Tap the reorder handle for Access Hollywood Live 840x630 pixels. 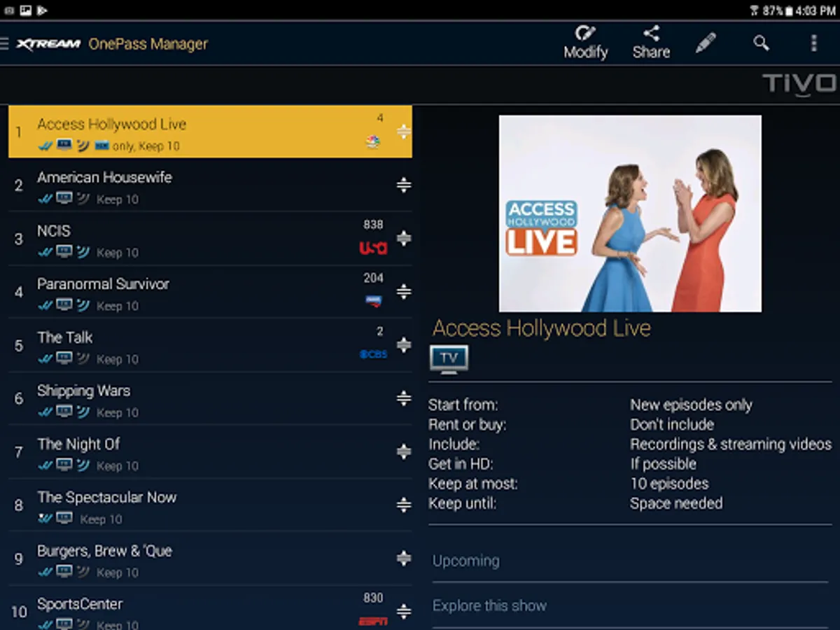pyautogui.click(x=403, y=132)
